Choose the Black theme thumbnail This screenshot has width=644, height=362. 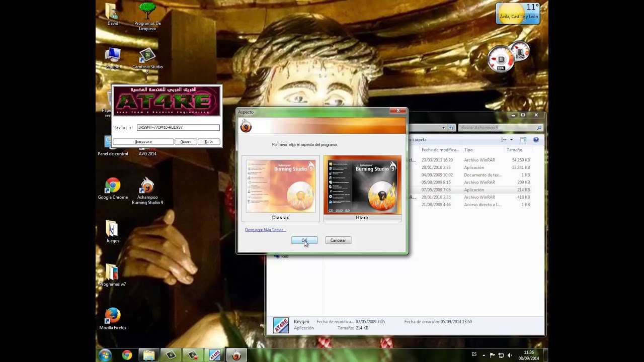coord(362,189)
